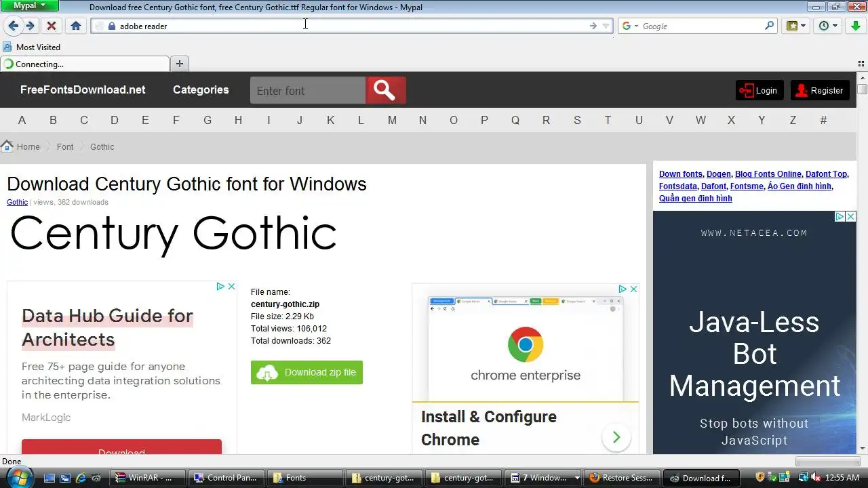Switch to Restore Session taskbar button
Image resolution: width=868 pixels, height=488 pixels.
point(620,478)
